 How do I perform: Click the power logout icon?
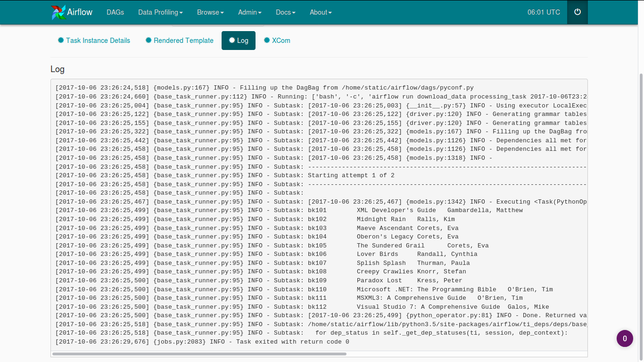click(578, 12)
